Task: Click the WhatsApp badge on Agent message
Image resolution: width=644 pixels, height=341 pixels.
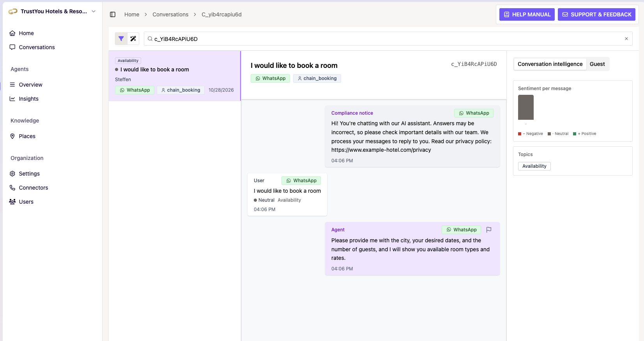Action: click(461, 230)
